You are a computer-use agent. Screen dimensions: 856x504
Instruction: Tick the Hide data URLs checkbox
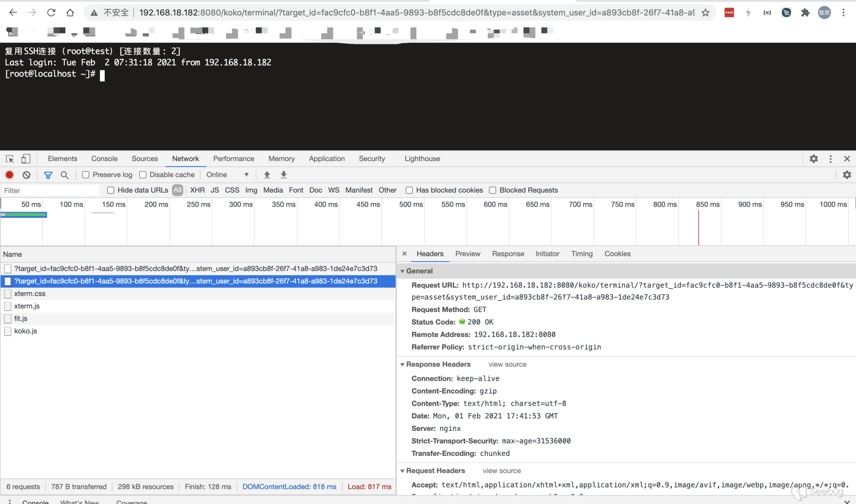[x=111, y=190]
